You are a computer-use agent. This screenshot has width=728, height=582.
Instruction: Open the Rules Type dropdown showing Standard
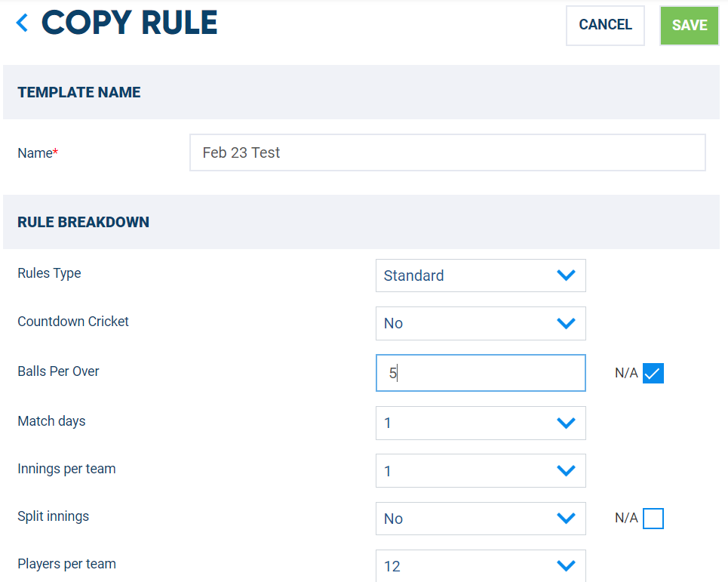click(x=481, y=276)
